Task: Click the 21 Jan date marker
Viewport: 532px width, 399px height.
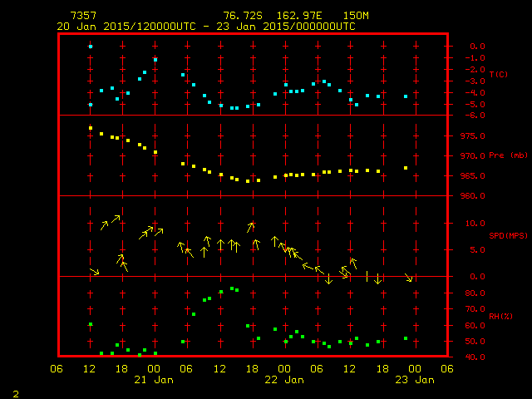Action: coord(154,380)
